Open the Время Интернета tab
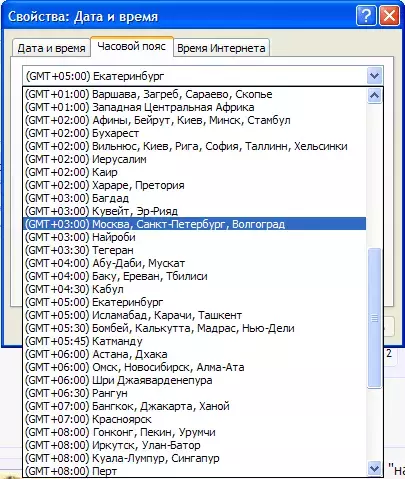 [221, 48]
